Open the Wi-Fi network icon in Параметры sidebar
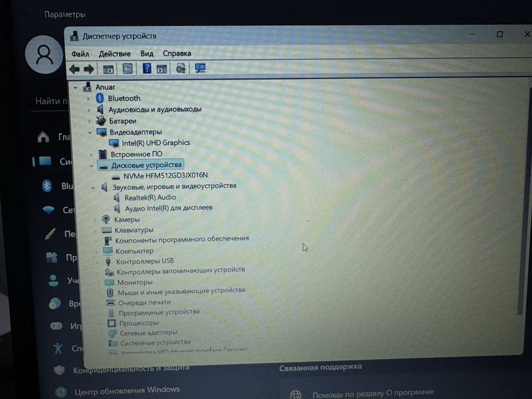 tap(48, 210)
